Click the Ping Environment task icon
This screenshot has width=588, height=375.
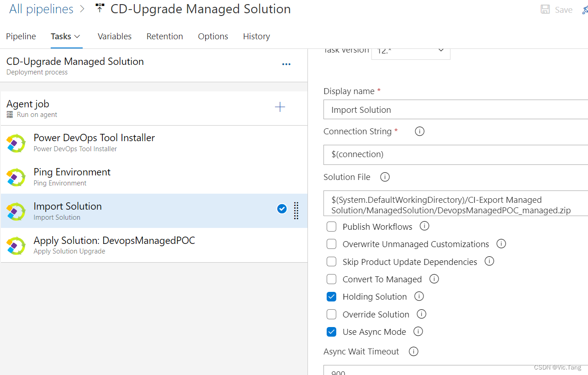click(x=16, y=177)
